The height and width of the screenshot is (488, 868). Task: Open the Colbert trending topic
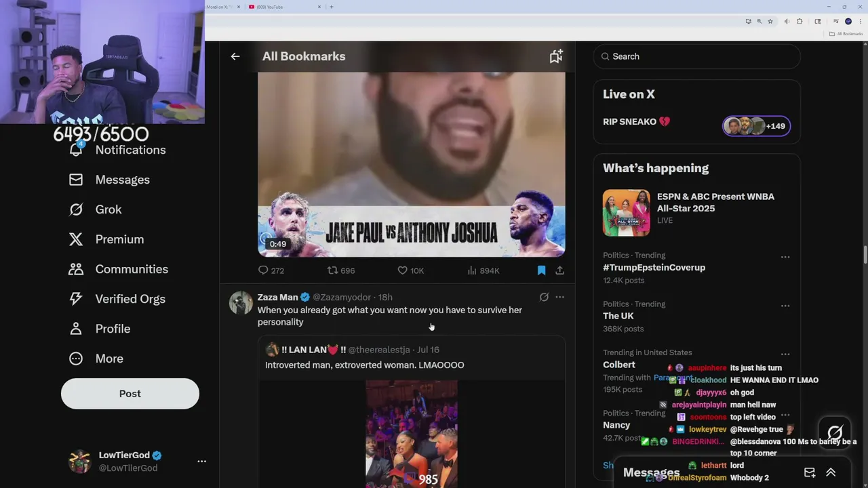pos(619,365)
